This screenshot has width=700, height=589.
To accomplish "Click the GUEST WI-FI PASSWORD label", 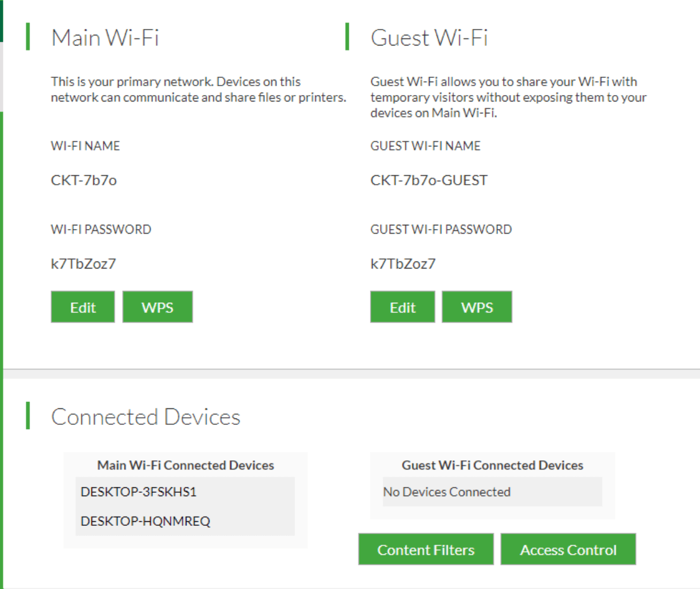I will tap(441, 230).
